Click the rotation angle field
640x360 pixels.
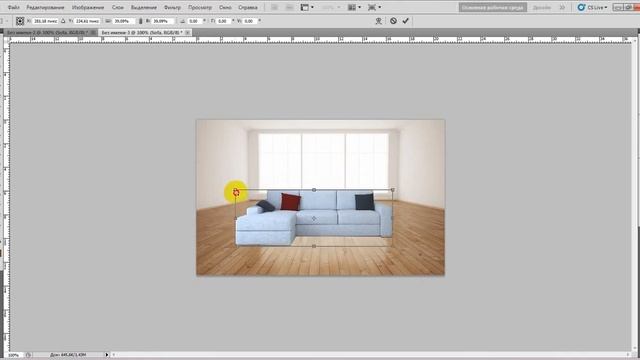pyautogui.click(x=195, y=21)
